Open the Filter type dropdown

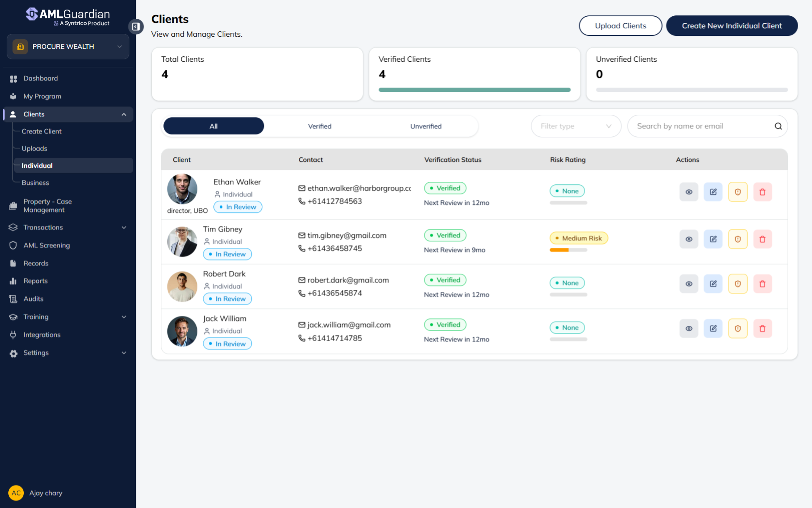click(x=576, y=126)
